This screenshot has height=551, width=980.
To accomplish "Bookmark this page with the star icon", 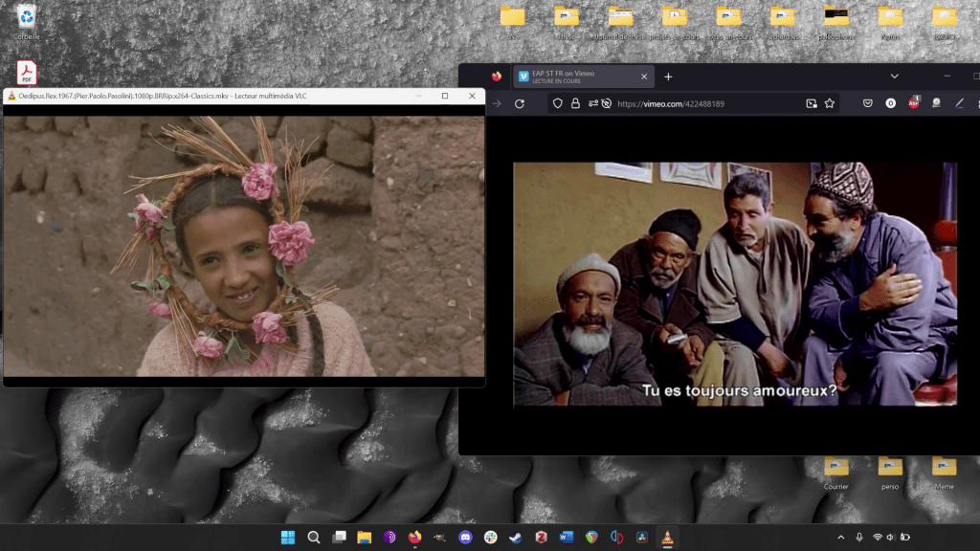I will coord(830,103).
